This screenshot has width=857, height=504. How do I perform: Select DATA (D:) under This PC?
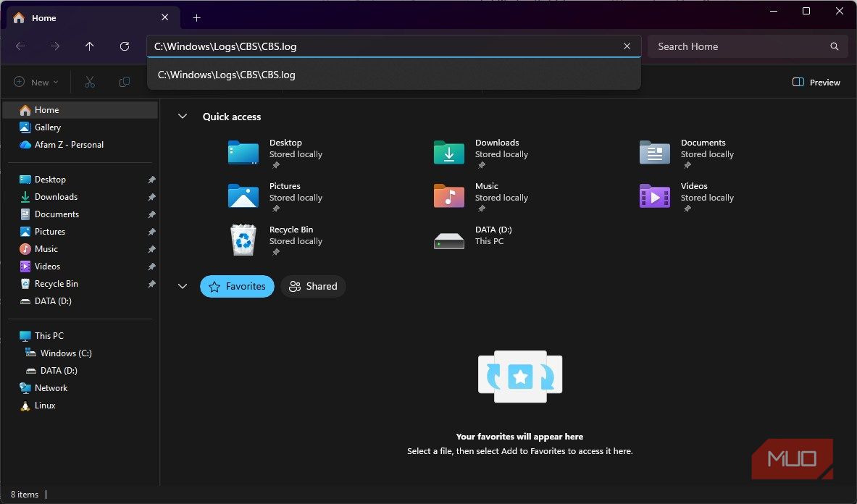click(80, 371)
